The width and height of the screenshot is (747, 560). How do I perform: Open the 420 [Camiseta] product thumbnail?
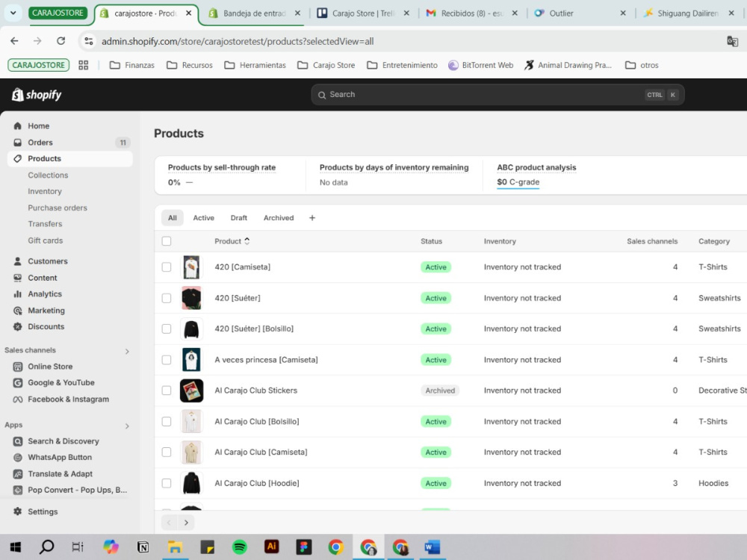[x=191, y=267]
